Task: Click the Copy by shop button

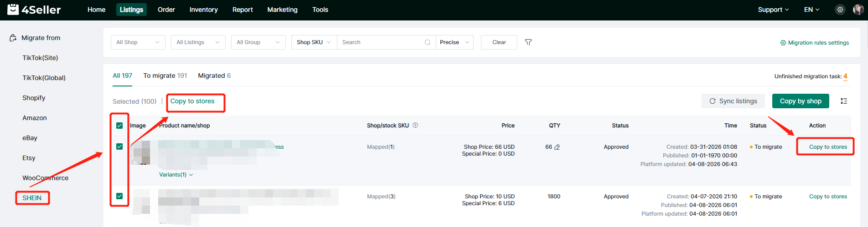Action: [800, 101]
